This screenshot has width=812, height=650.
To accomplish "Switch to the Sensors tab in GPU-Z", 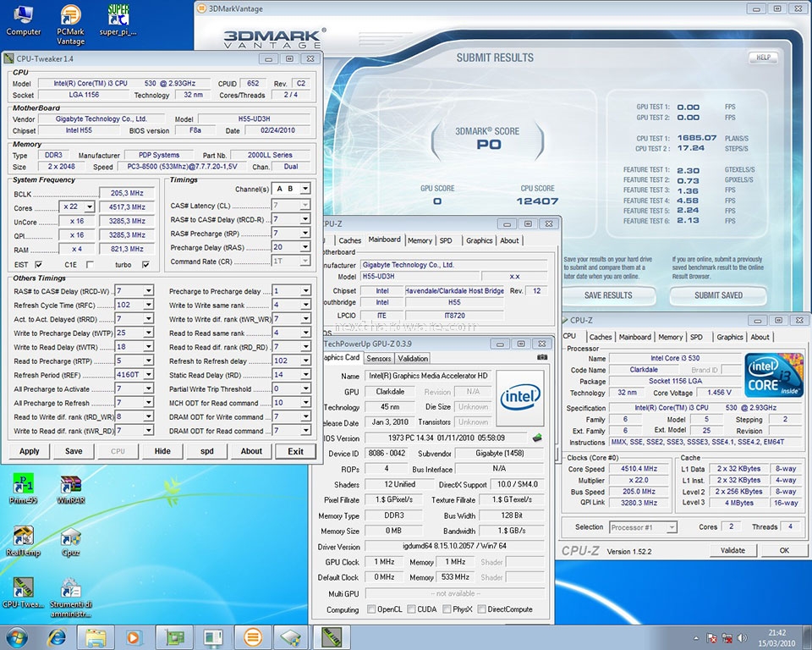I will (379, 358).
